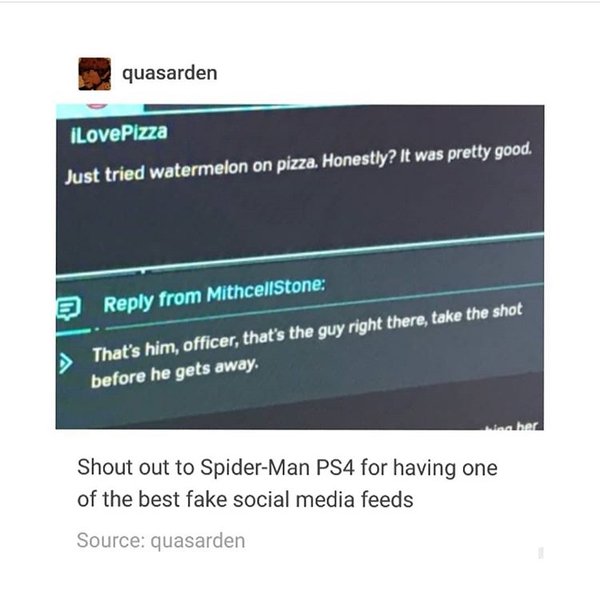Click the 'before he gets away.' line
Screen dimensions: 600x600
pyautogui.click(x=174, y=373)
